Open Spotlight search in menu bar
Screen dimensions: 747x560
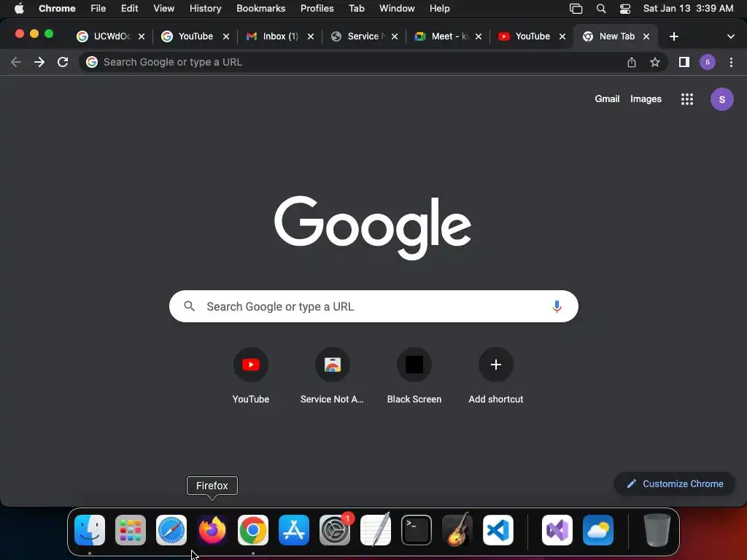coord(601,9)
